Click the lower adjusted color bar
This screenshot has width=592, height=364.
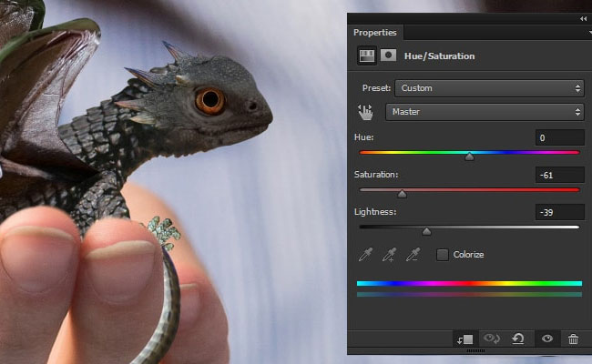(x=469, y=294)
